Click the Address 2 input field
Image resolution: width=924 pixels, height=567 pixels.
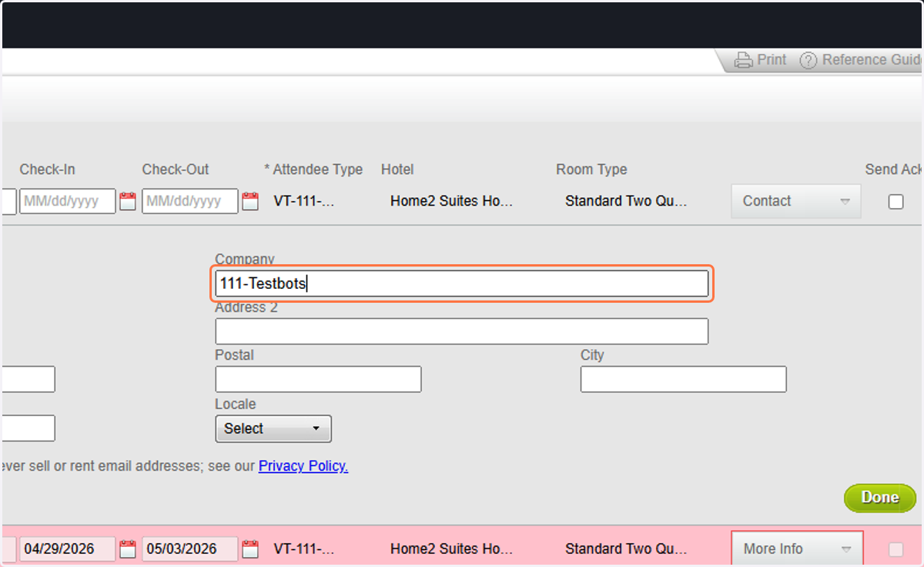point(462,331)
